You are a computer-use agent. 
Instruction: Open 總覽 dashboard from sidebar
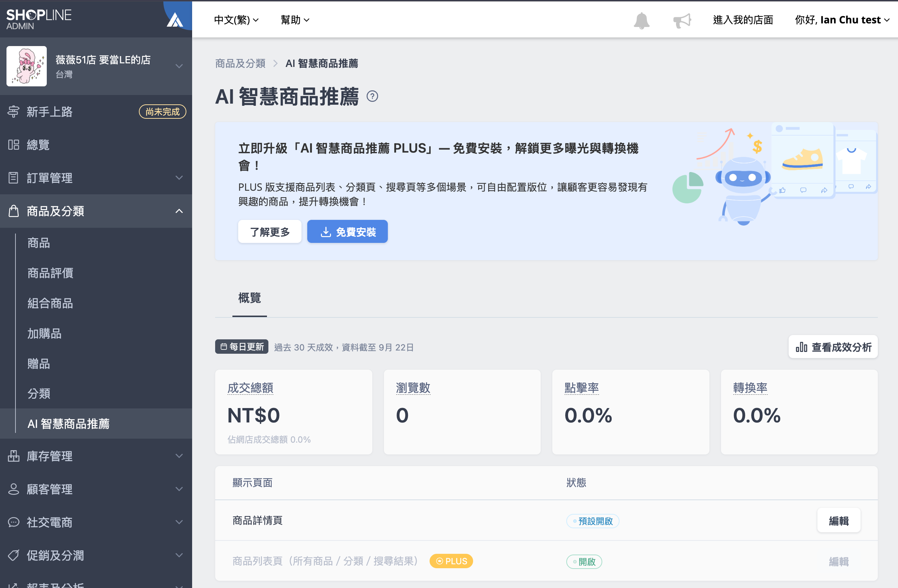38,145
